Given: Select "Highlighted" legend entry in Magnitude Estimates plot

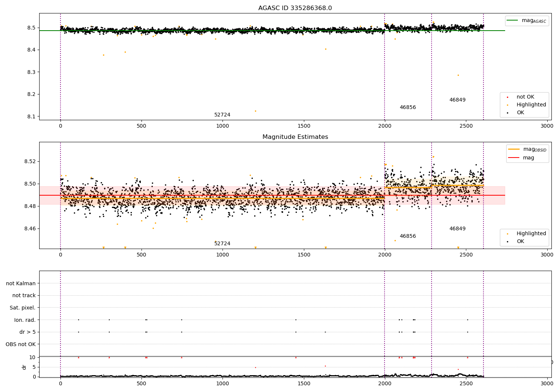Looking at the screenshot, I should point(531,234).
